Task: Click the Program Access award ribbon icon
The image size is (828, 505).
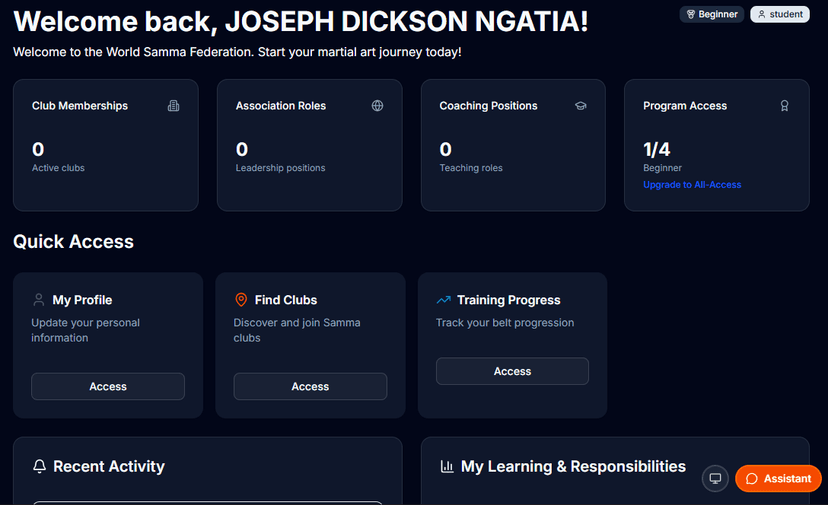Action: [784, 106]
